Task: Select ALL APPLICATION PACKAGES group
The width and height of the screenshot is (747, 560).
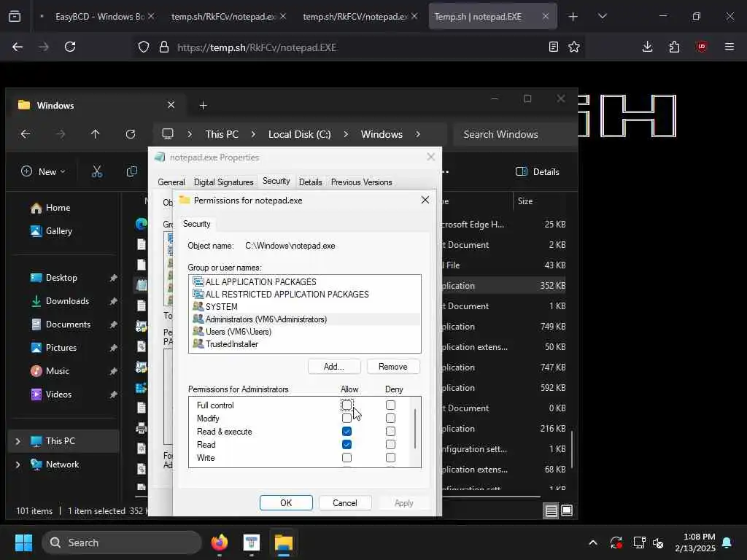Action: click(x=304, y=282)
